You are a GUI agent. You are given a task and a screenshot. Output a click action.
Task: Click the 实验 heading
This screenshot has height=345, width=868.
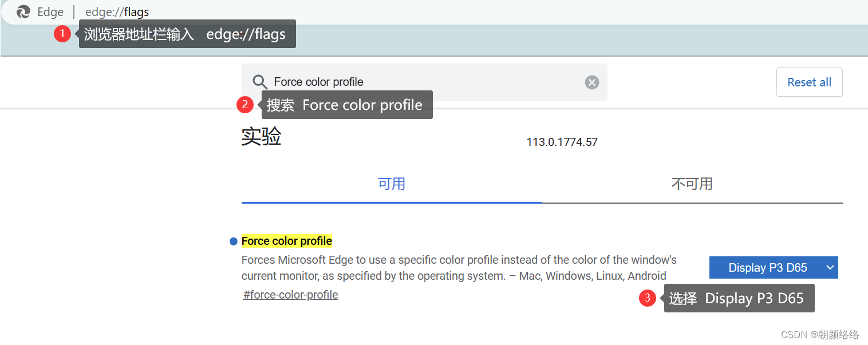pos(262,137)
